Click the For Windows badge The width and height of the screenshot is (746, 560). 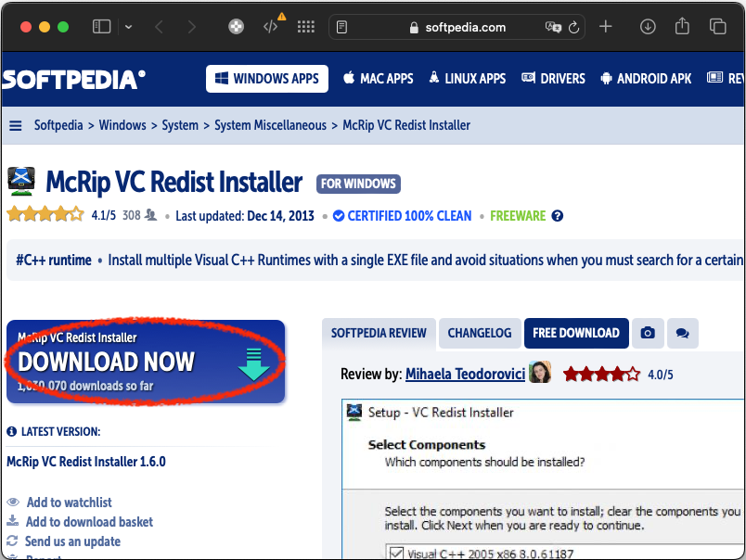coord(358,184)
